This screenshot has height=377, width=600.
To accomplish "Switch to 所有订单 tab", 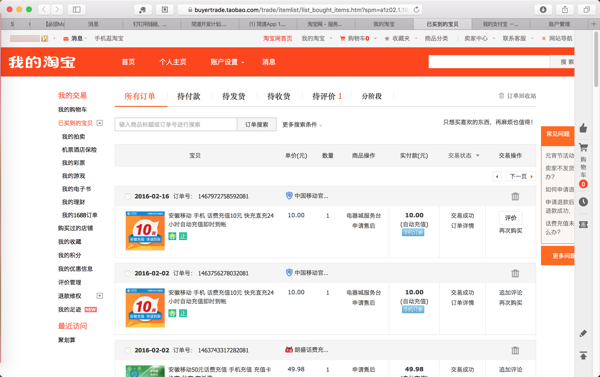I will tap(140, 96).
